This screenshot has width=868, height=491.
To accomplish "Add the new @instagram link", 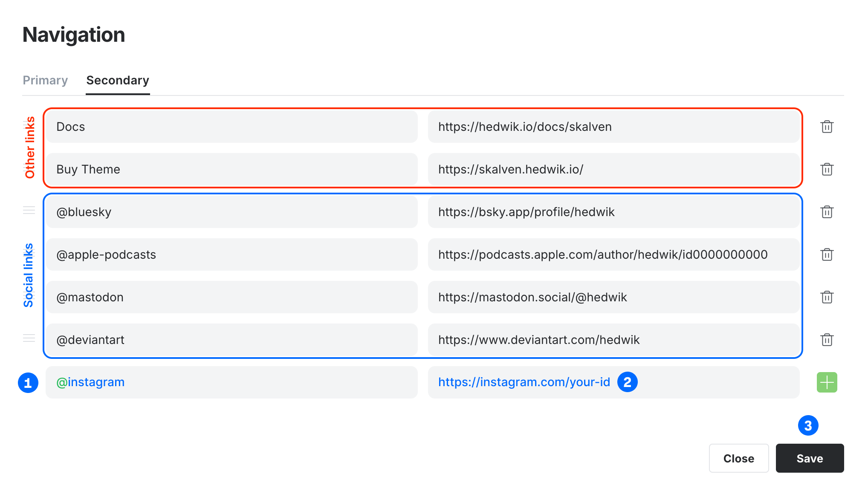I will pyautogui.click(x=826, y=382).
